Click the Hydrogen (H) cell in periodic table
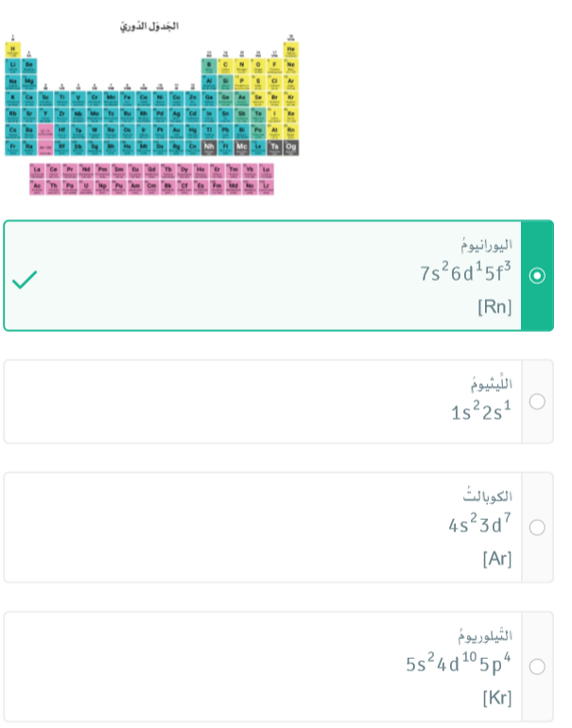 click(13, 49)
